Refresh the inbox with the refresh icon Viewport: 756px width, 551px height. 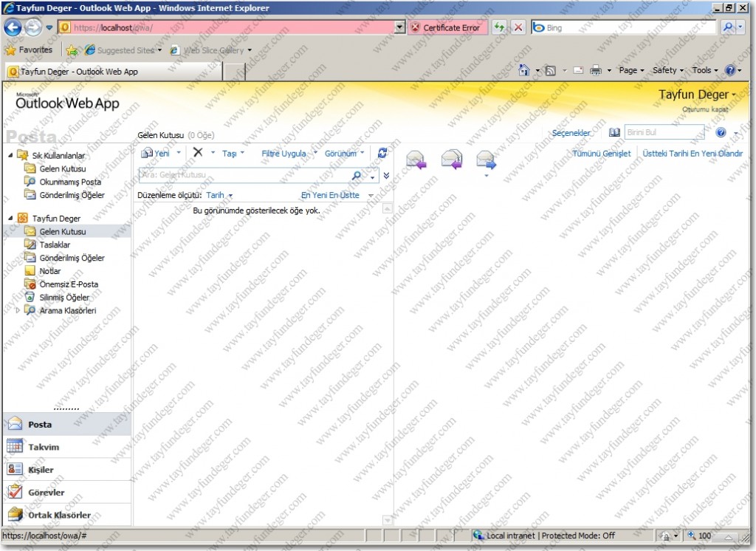pos(382,153)
